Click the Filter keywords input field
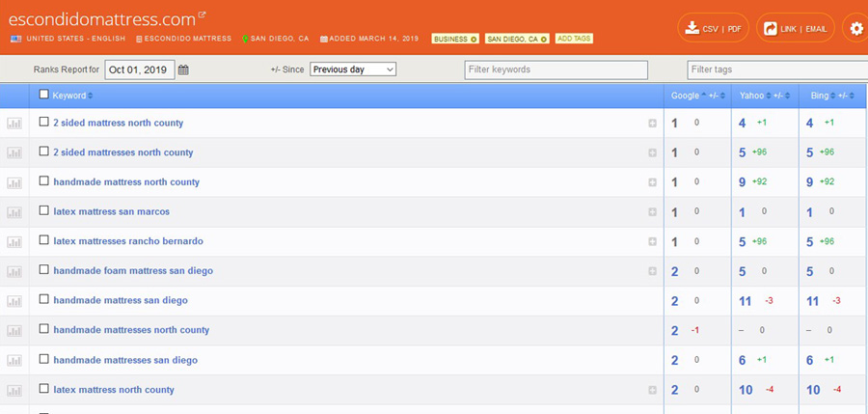 point(556,69)
